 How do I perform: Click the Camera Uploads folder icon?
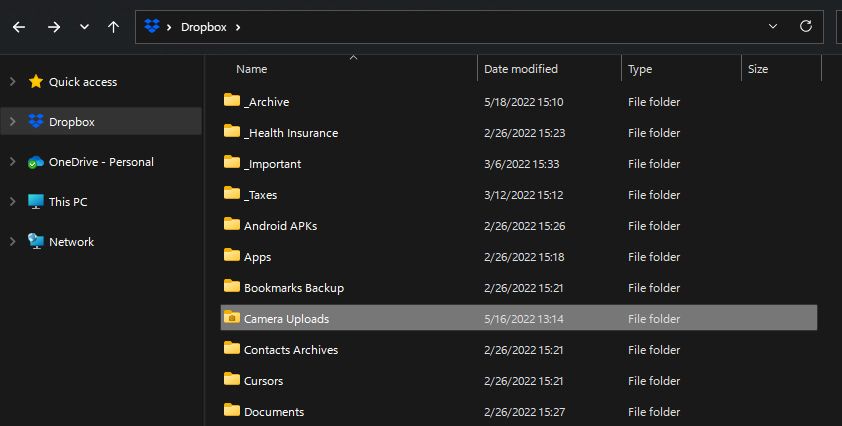click(232, 318)
